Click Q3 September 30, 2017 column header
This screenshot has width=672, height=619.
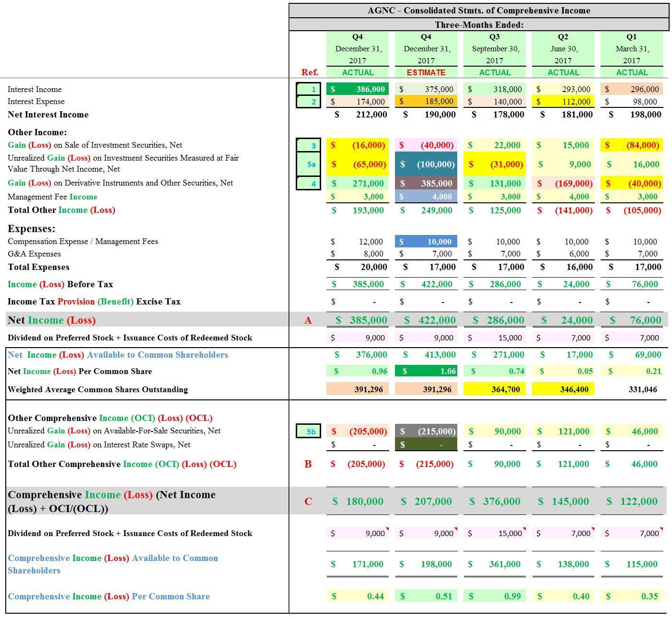point(495,55)
